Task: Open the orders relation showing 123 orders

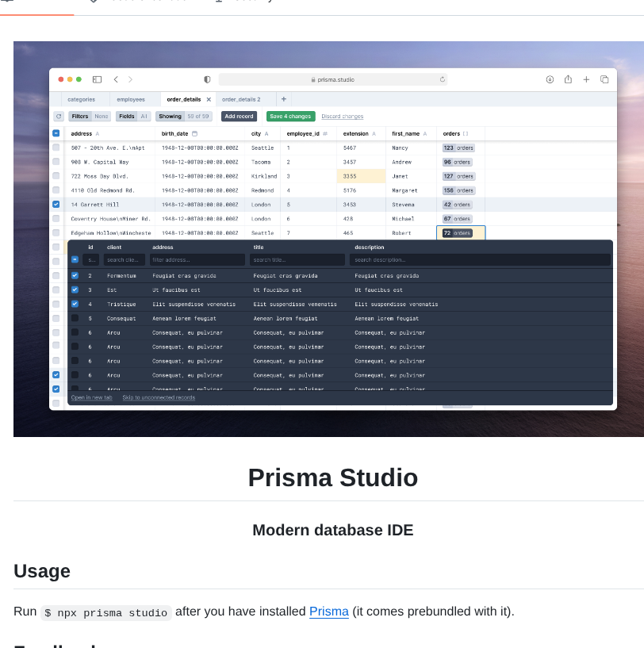Action: click(x=458, y=148)
